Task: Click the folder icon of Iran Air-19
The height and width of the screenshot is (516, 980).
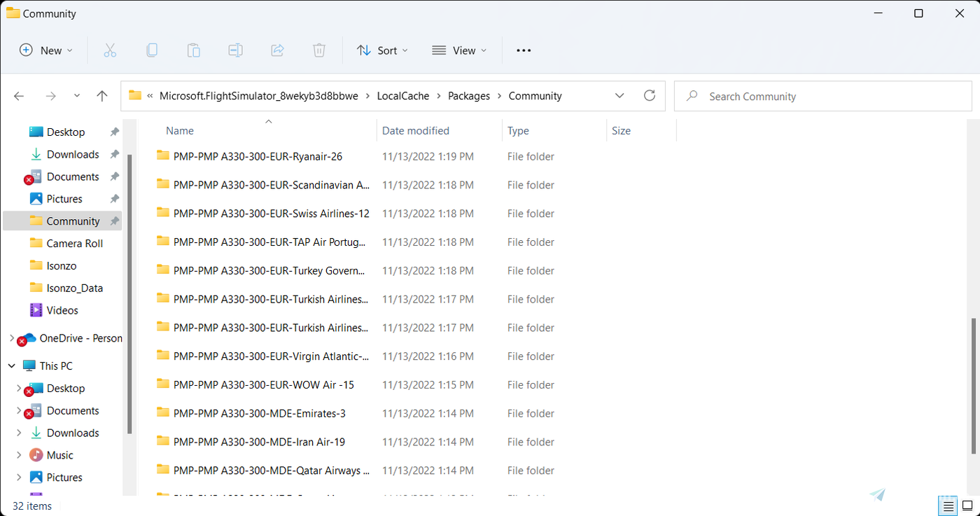Action: point(163,441)
